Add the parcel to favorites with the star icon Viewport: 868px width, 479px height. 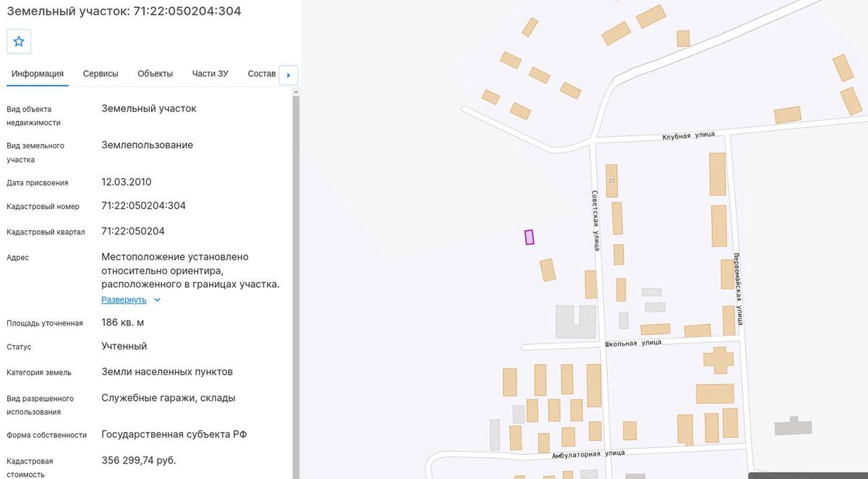point(19,41)
